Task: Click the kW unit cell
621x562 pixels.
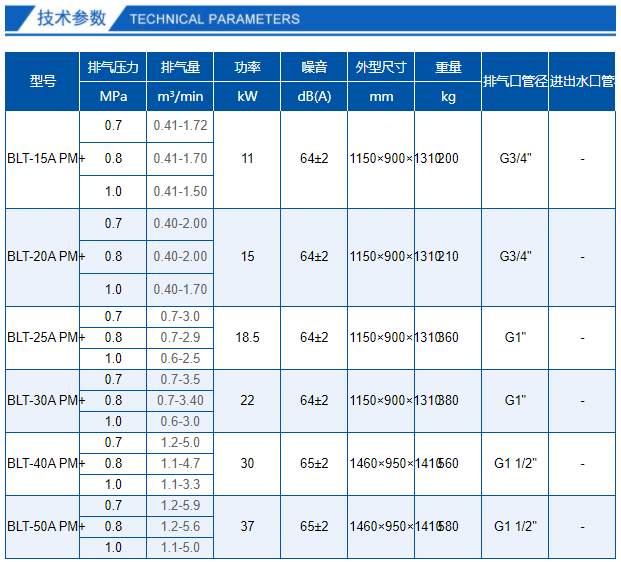Action: [x=247, y=97]
